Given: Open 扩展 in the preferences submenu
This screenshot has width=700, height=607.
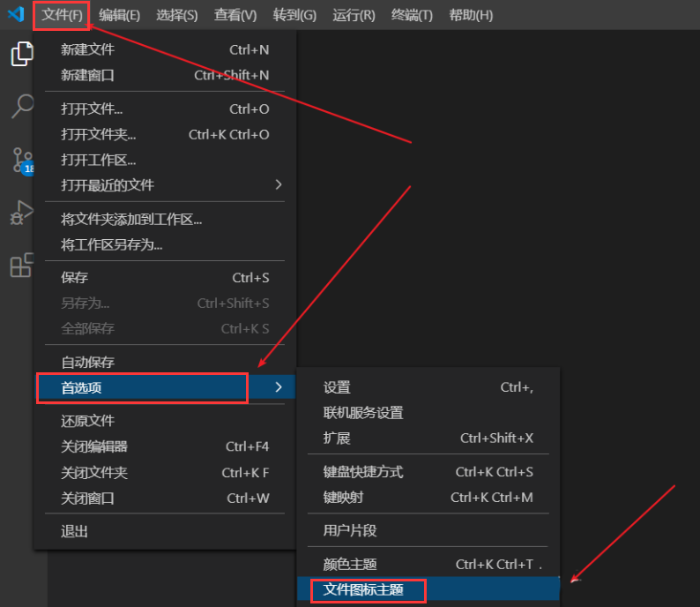Looking at the screenshot, I should click(x=428, y=438).
